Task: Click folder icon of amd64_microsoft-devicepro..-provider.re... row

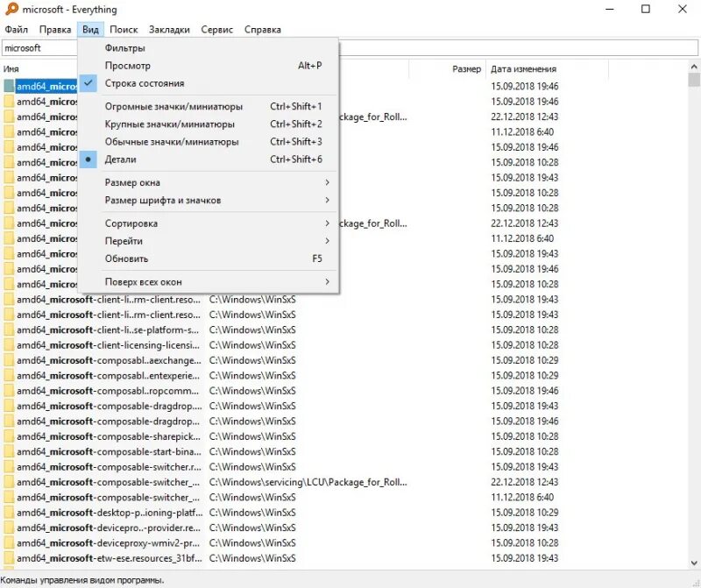Action: (x=9, y=528)
